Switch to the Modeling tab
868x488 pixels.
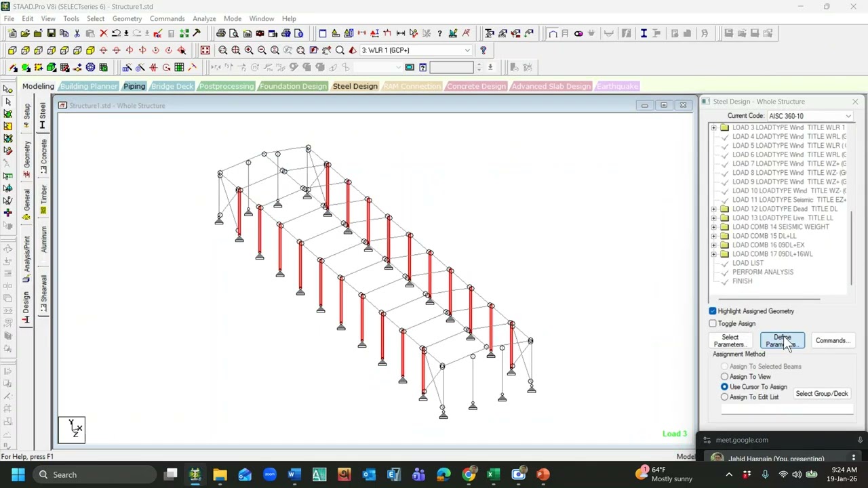pyautogui.click(x=38, y=86)
